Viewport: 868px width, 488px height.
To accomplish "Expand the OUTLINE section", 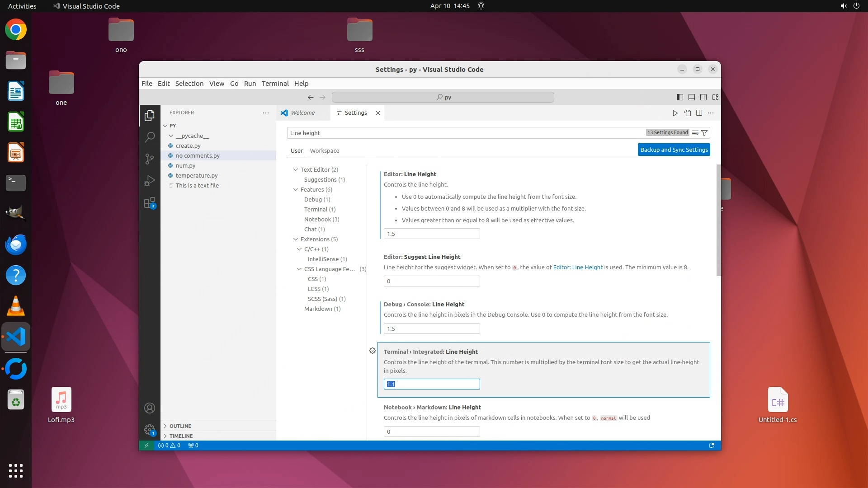I will [x=180, y=426].
